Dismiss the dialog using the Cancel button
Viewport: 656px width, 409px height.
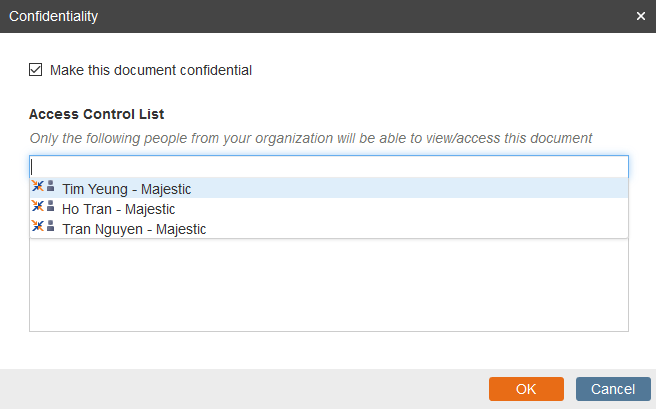[613, 389]
